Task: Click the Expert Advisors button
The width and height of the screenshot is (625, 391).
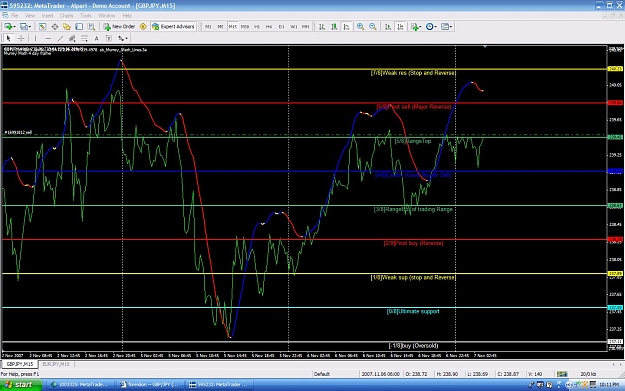Action: (173, 27)
